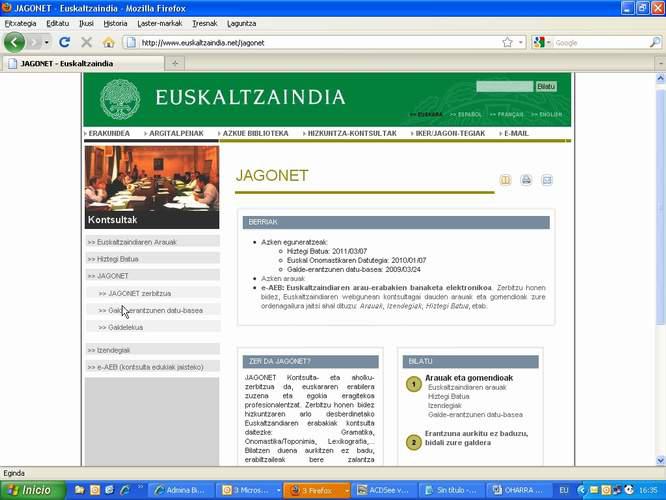Click the EU language indicator in tray

point(564,490)
